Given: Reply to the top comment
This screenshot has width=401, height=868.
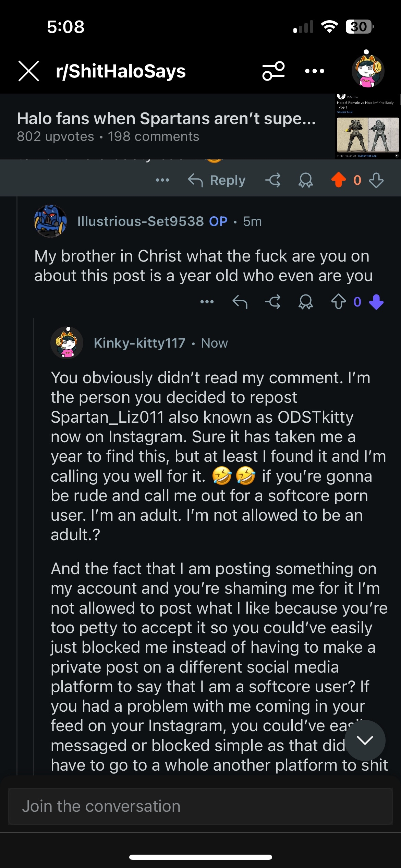Looking at the screenshot, I should point(217,180).
